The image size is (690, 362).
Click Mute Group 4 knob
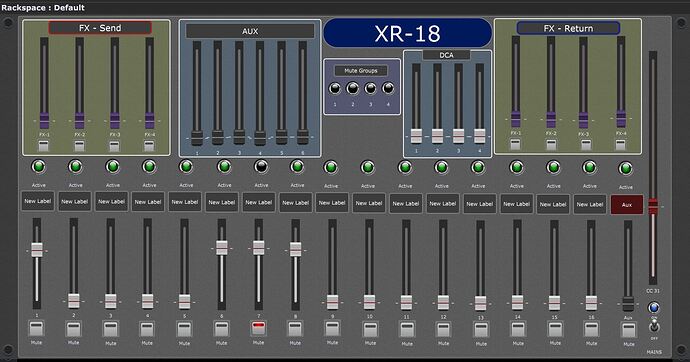[388, 88]
